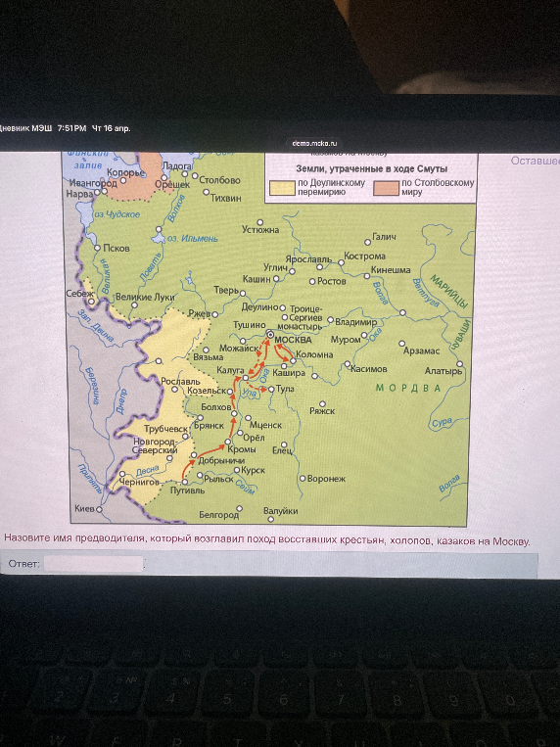Screen dimensions: 560x747
Task: Click the answer input field next to Ответ
Action: click(x=93, y=564)
